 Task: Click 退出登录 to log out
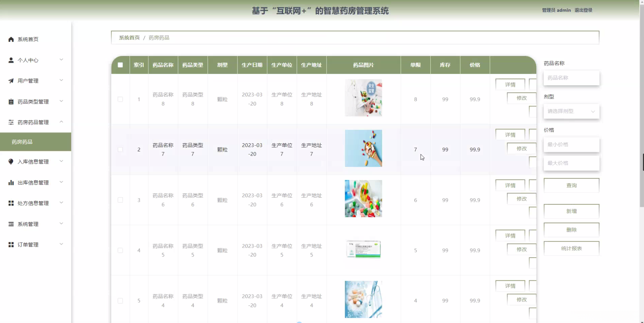click(583, 10)
